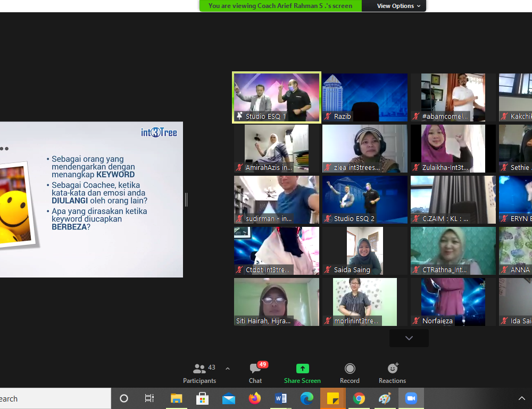Screen dimensions: 532x409
Task: Click the green Share Screen button
Action: click(302, 372)
